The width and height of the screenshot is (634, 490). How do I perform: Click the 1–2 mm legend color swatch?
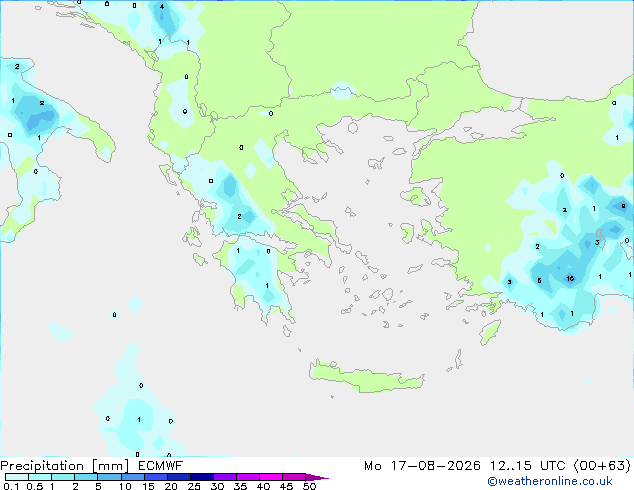click(63, 477)
